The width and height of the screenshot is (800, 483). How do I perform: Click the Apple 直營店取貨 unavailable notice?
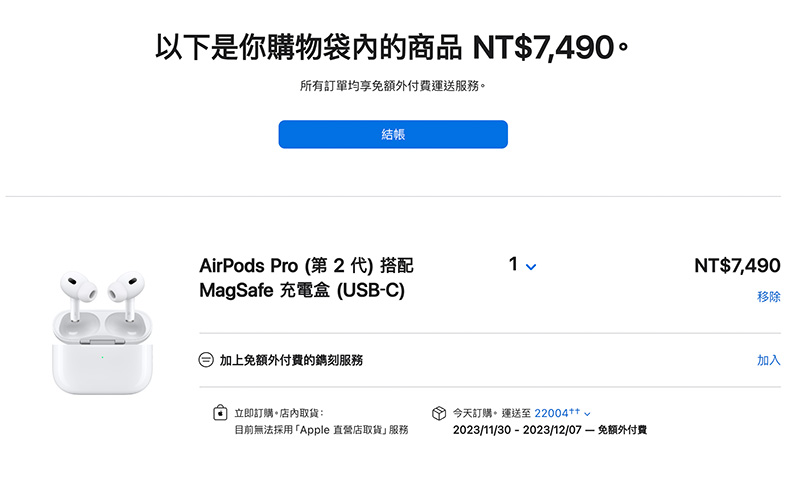321,430
